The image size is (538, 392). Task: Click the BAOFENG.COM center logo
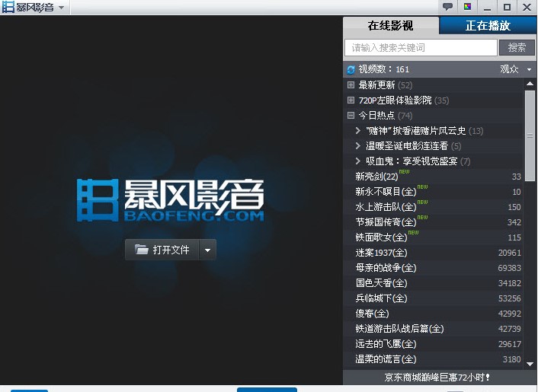[170, 200]
